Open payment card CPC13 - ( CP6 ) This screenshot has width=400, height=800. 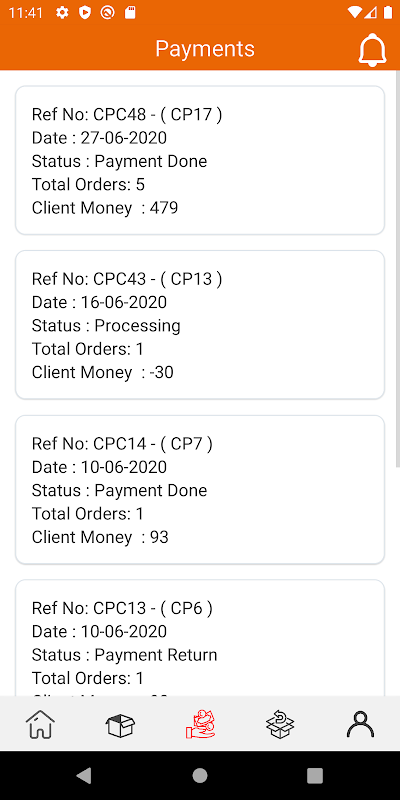200,638
